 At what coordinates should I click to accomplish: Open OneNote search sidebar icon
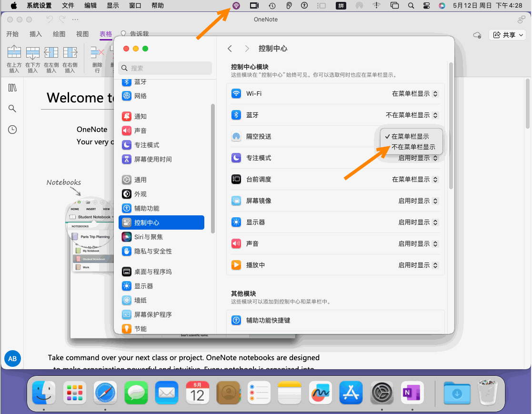12,109
